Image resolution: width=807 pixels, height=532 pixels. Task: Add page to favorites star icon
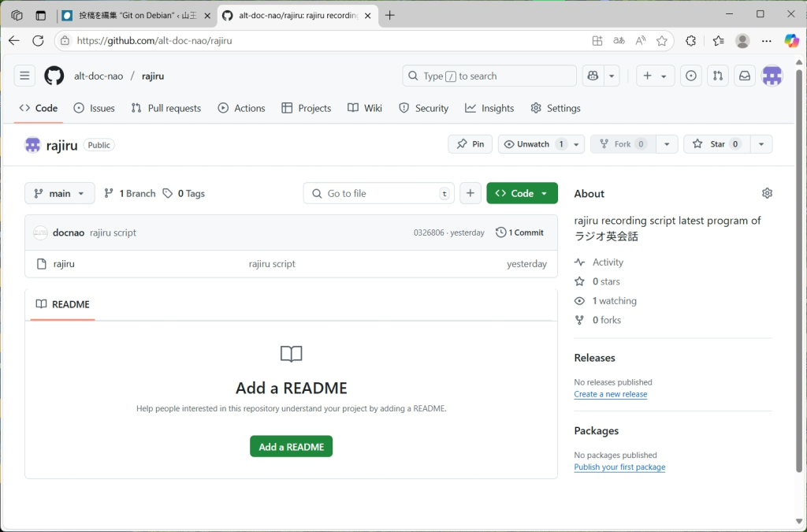pos(662,41)
